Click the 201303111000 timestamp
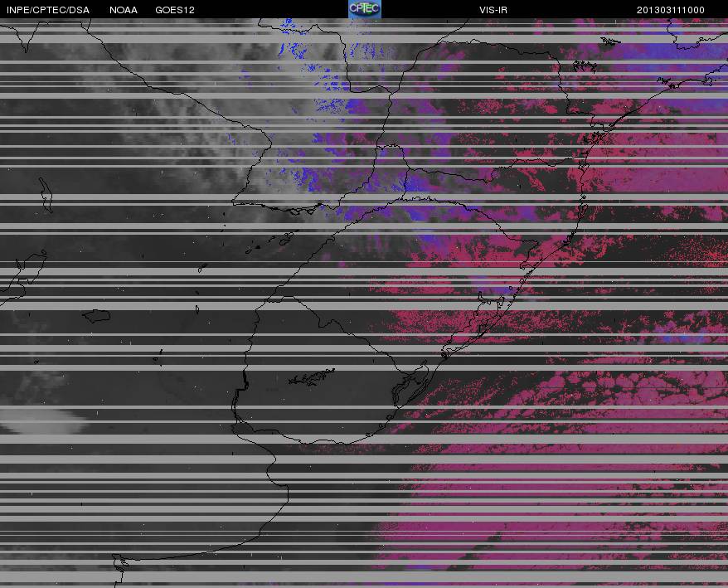Viewport: 728px width, 588px height. pyautogui.click(x=671, y=10)
